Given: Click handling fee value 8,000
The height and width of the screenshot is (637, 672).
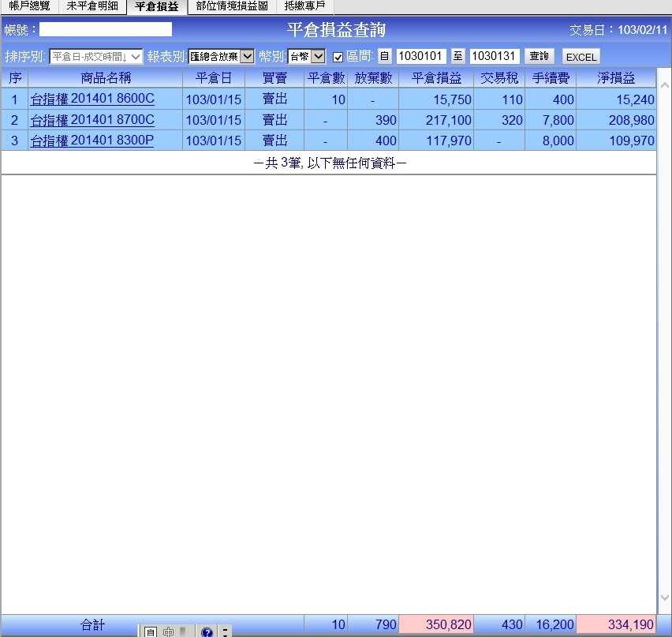Looking at the screenshot, I should pos(558,141).
